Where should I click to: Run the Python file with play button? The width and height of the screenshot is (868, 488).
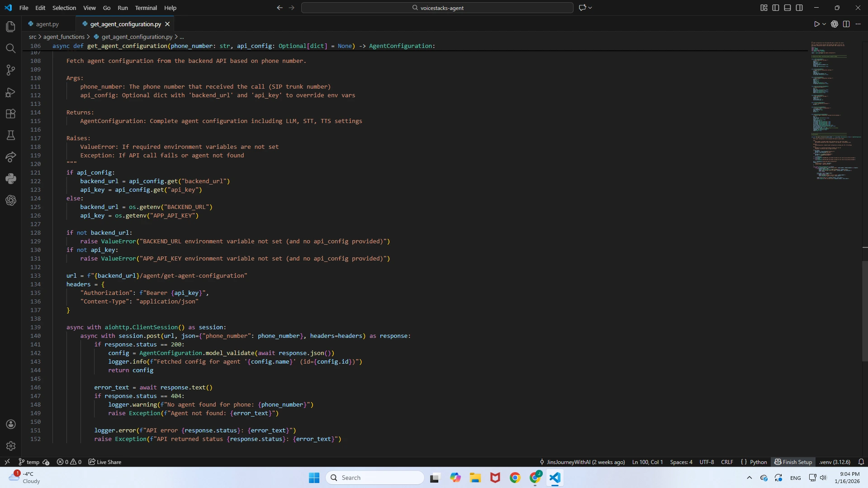(x=816, y=24)
